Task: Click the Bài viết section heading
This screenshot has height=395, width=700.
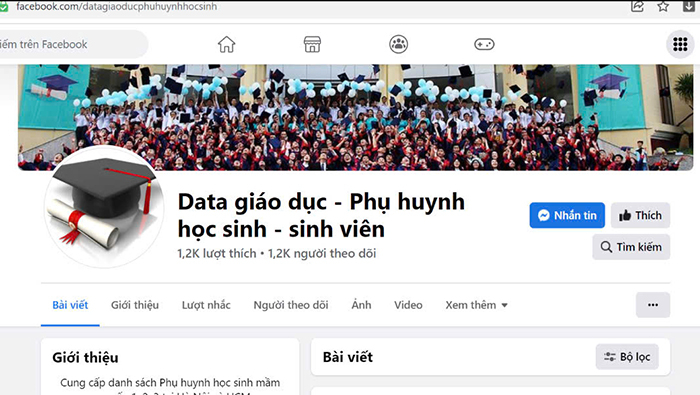Action: (x=348, y=357)
